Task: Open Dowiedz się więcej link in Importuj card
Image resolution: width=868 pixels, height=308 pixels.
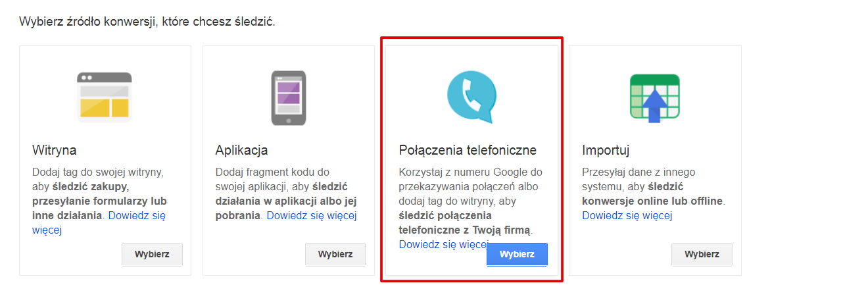Action: tap(627, 216)
